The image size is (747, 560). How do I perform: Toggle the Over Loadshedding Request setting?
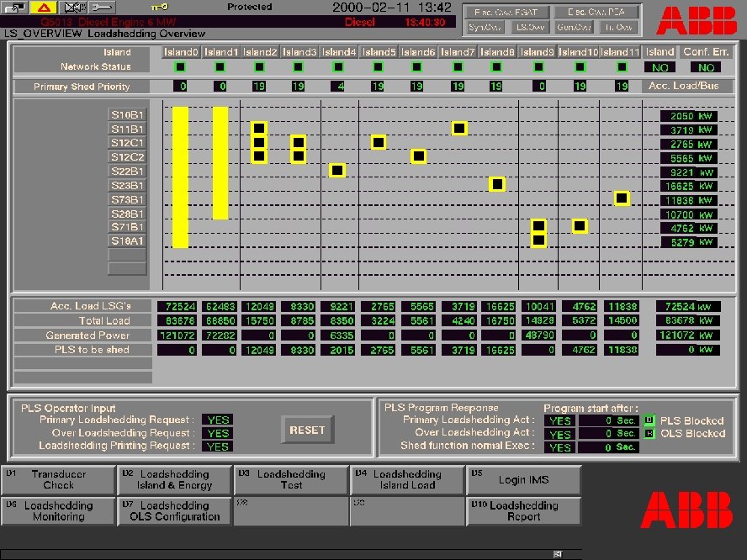[x=217, y=432]
